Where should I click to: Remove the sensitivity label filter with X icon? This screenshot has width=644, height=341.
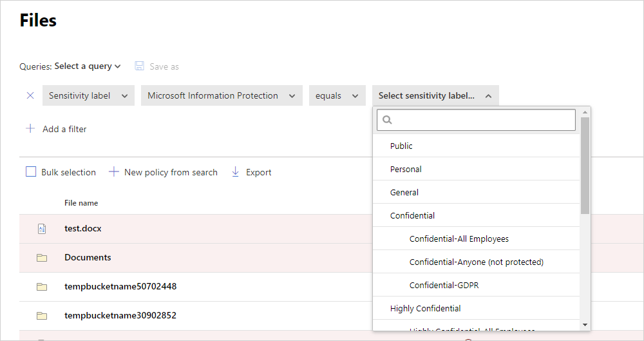(x=30, y=95)
